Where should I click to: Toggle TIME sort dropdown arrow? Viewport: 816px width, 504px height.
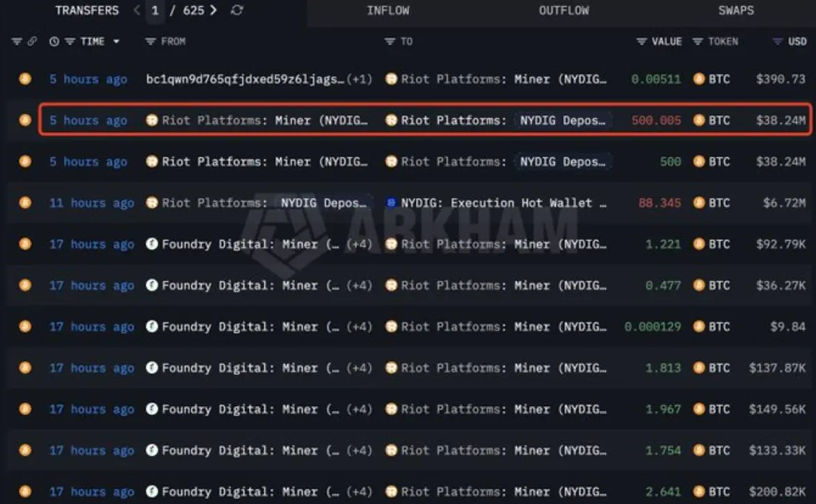click(x=116, y=41)
